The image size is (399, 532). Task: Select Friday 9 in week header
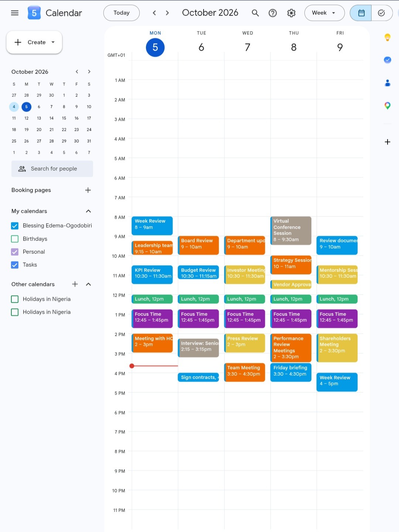point(340,47)
